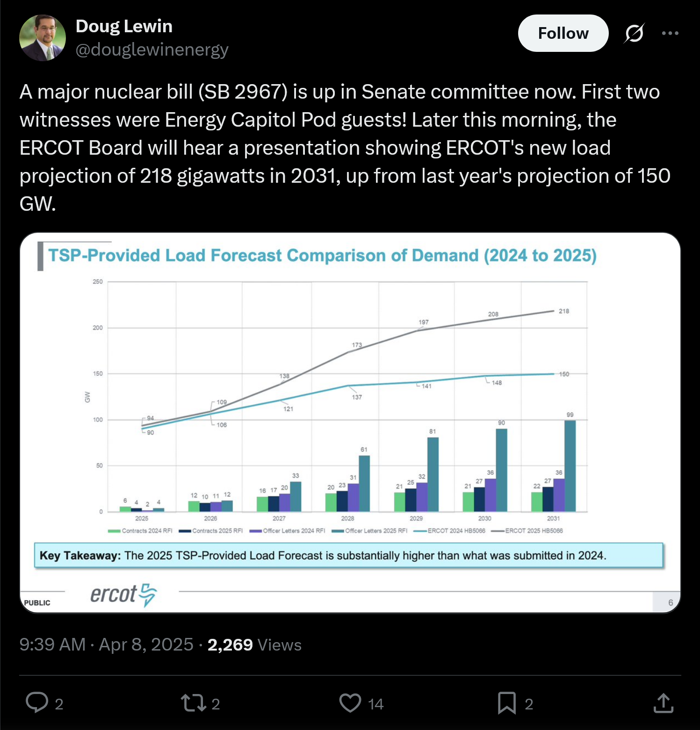The image size is (700, 730).
Task: Open the three-dot more options menu
Action: click(x=670, y=33)
